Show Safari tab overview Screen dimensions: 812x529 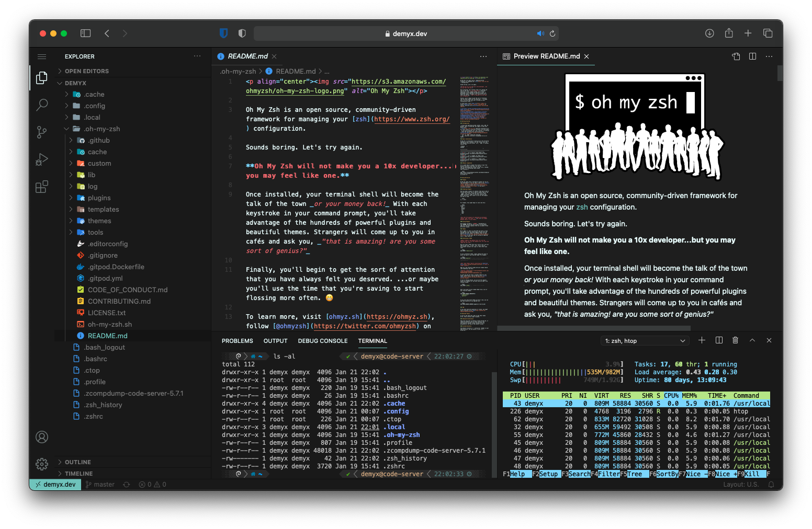click(x=768, y=33)
